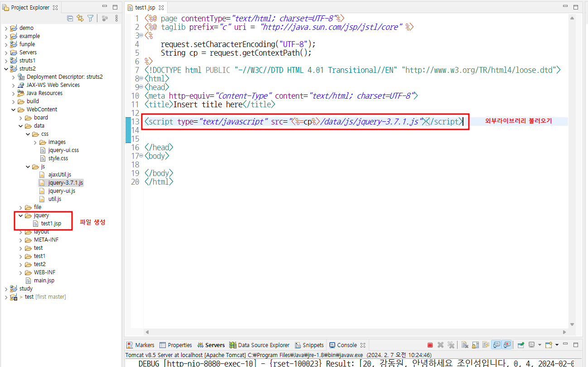Viewport: 588px width, 367px height.
Task: Minimize the editor area
Action: 565,7
